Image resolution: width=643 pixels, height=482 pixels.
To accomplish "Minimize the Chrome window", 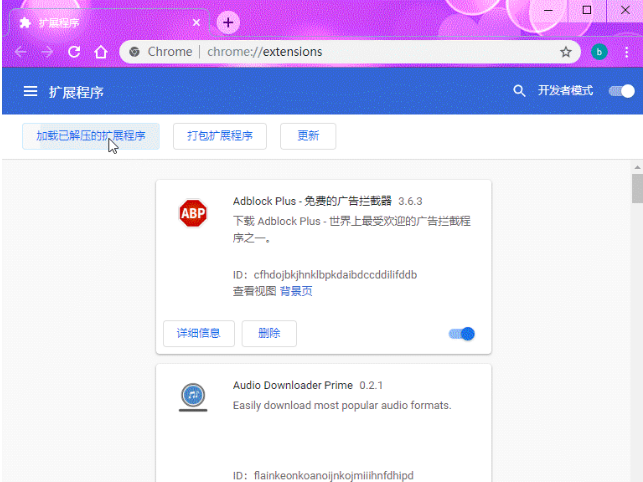I will (x=548, y=10).
